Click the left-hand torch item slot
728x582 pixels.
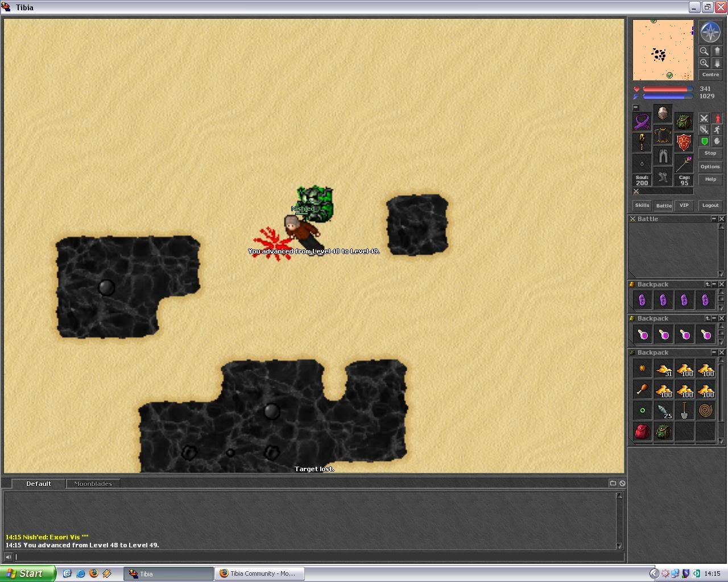(642, 143)
